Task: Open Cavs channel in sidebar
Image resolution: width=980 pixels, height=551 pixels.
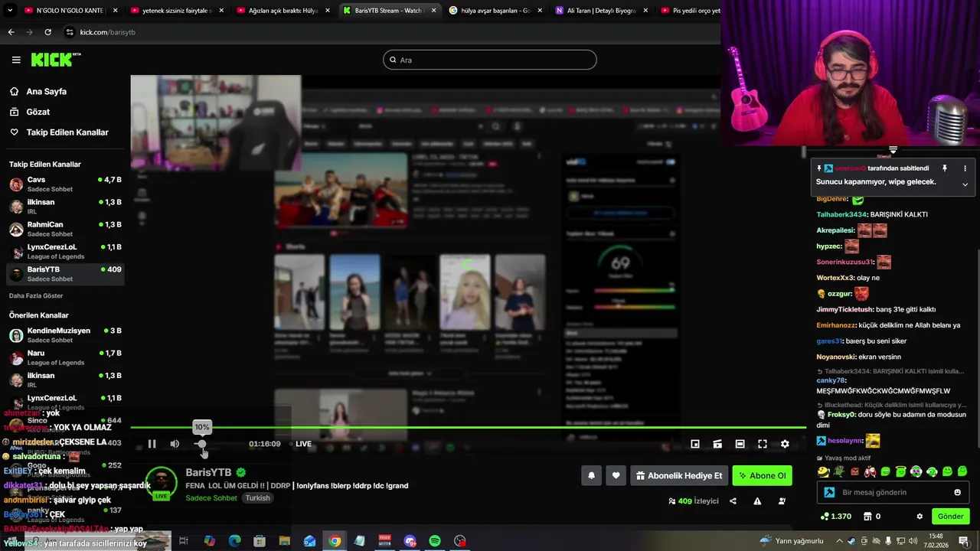Action: tap(65, 184)
